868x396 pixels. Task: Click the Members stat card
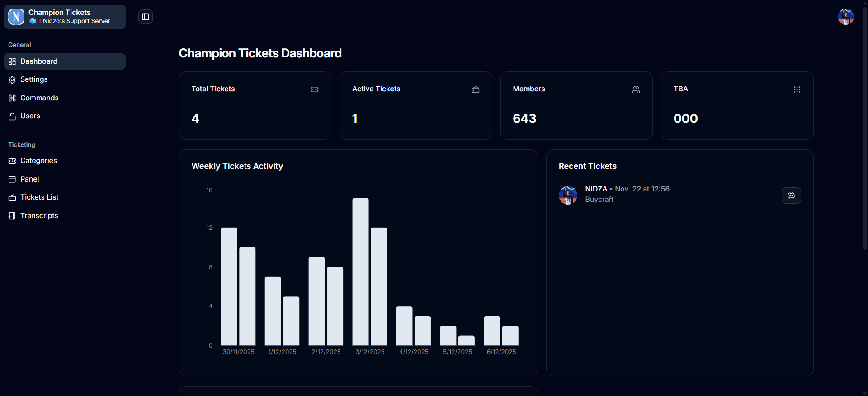click(576, 105)
